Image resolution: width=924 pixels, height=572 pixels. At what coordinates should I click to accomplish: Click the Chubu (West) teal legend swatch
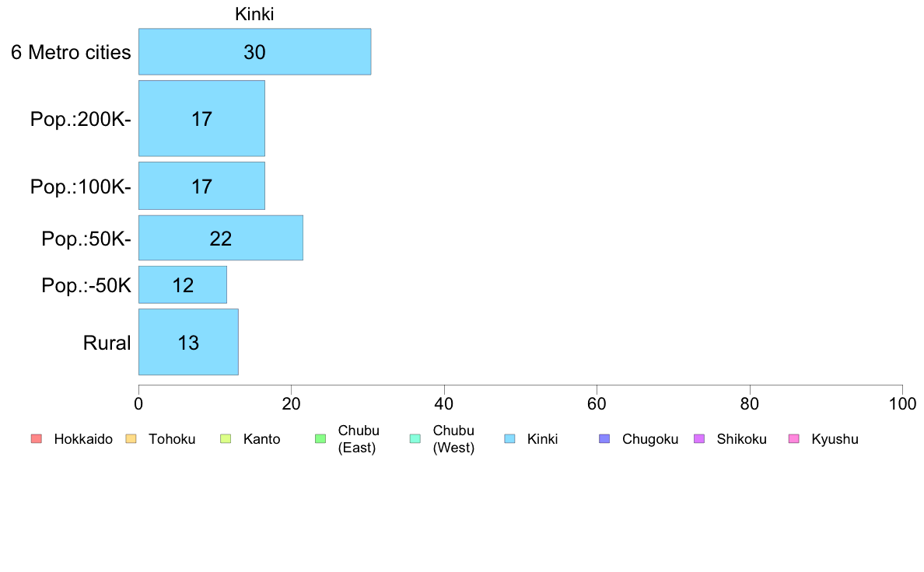(x=415, y=439)
